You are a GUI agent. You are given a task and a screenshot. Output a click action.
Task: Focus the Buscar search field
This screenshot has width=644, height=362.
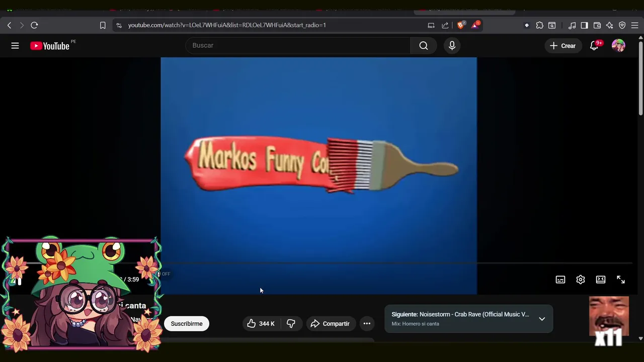point(298,45)
